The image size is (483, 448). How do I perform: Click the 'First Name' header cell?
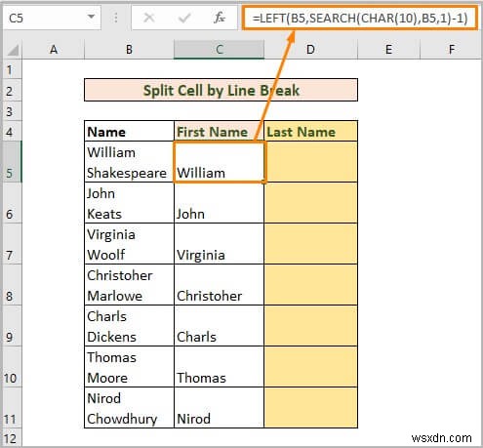tap(219, 132)
